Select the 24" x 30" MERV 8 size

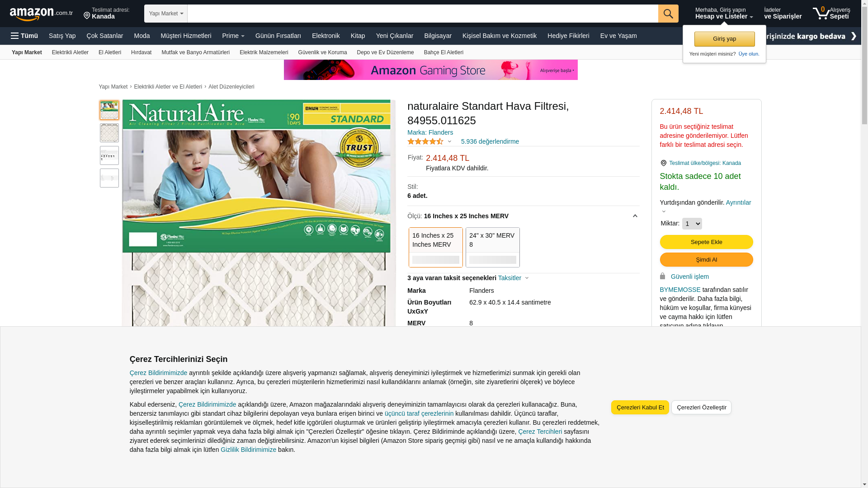493,247
